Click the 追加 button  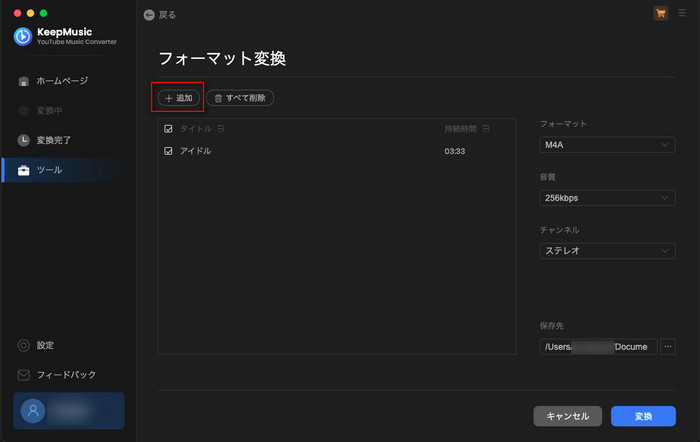pyautogui.click(x=179, y=98)
